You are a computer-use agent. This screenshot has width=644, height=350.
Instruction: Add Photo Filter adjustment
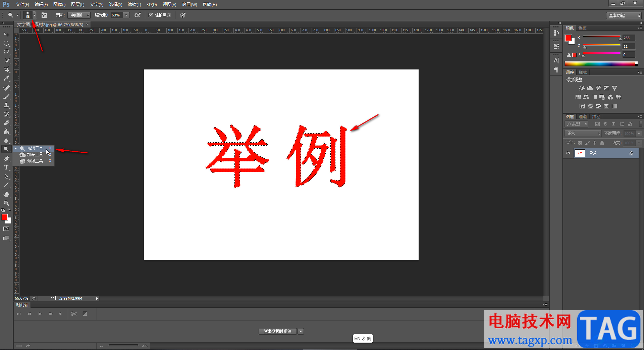point(602,97)
